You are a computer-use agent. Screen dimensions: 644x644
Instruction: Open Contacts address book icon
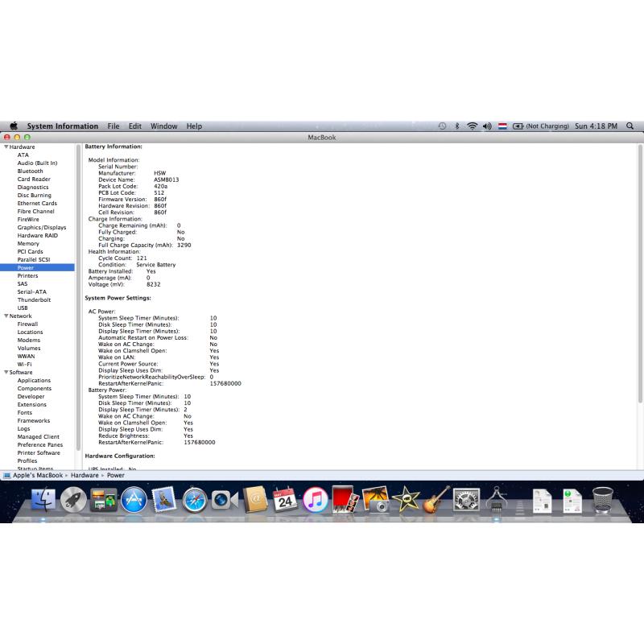point(255,499)
